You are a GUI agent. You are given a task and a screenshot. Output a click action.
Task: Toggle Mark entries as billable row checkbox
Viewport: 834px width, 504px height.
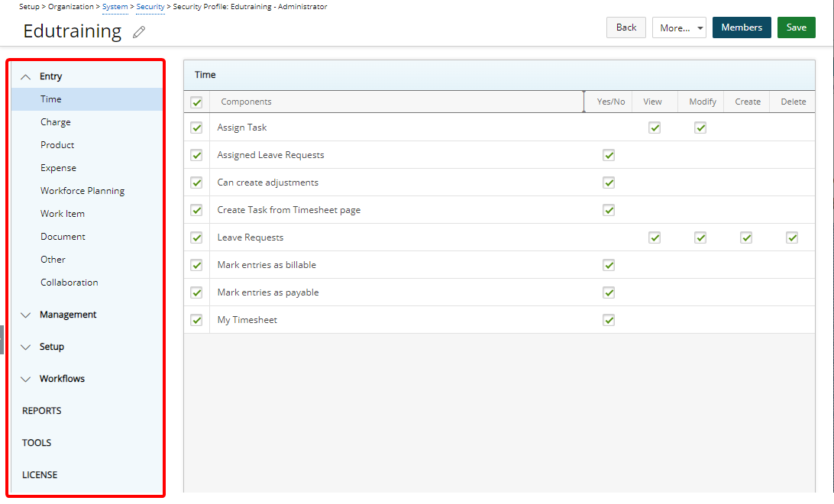(197, 265)
